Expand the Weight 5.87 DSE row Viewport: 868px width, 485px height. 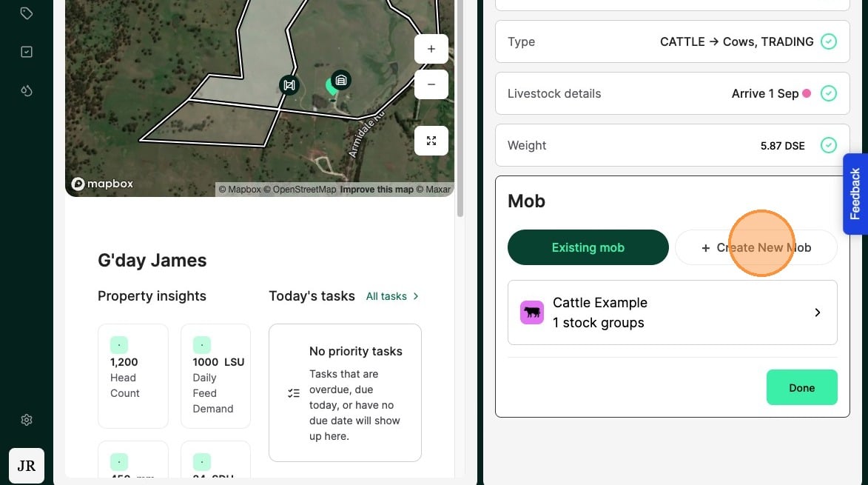click(672, 145)
